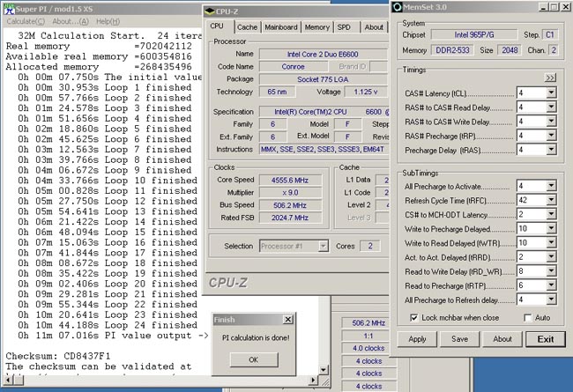
Task: Click the 1:1 ratio field in background window
Action: click(368, 337)
